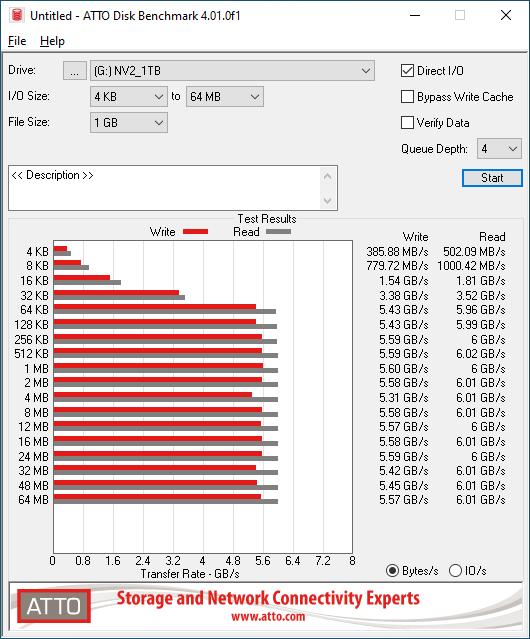Click the 8 KB write value 779.72 MB/s
Viewport: 530px width, 639px height.
click(x=397, y=266)
